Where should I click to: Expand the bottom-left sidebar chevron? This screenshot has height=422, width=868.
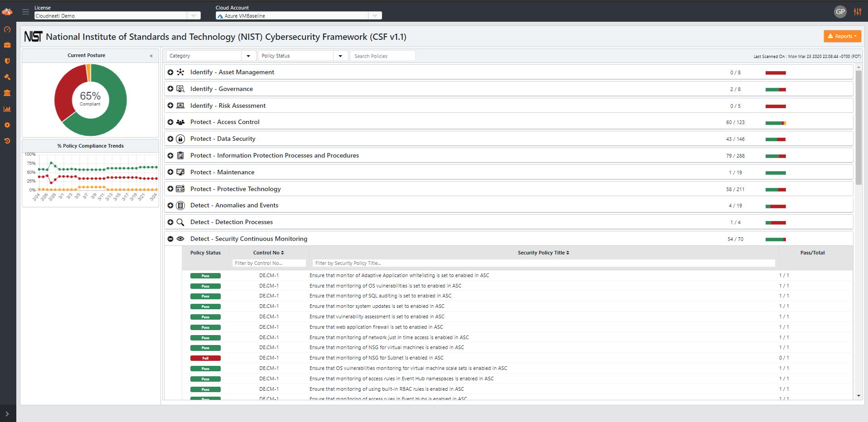[7, 414]
